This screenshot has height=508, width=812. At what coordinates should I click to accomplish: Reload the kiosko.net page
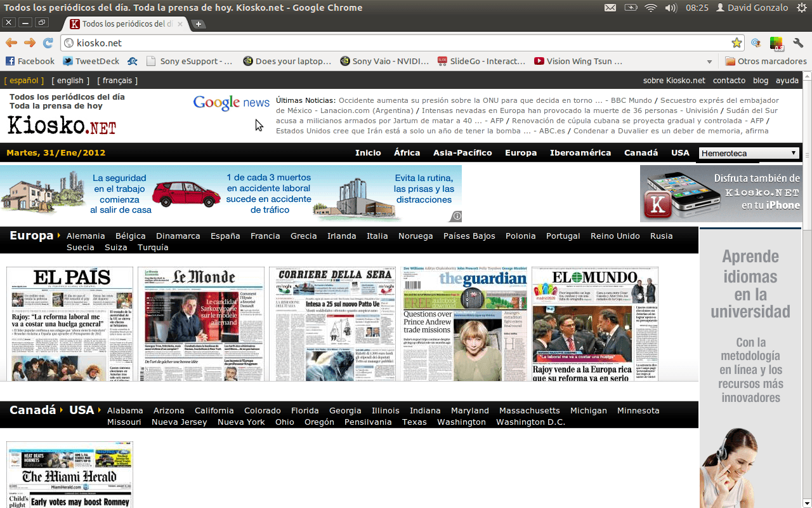48,43
